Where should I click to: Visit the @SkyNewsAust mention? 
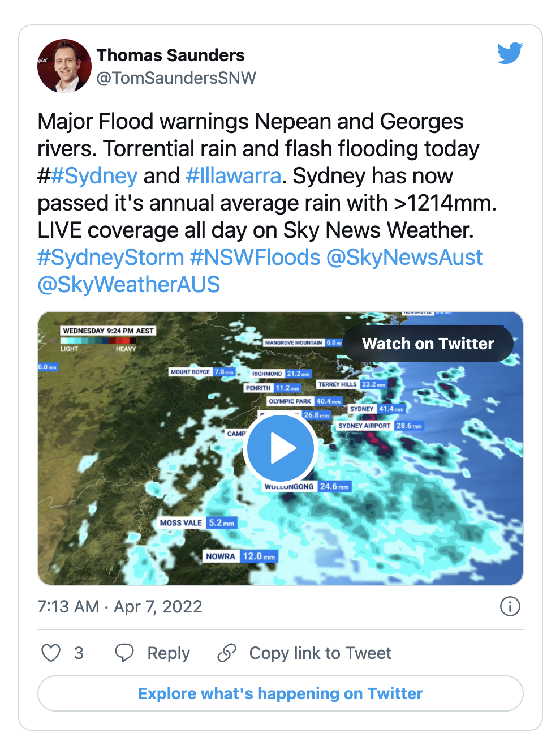click(404, 258)
